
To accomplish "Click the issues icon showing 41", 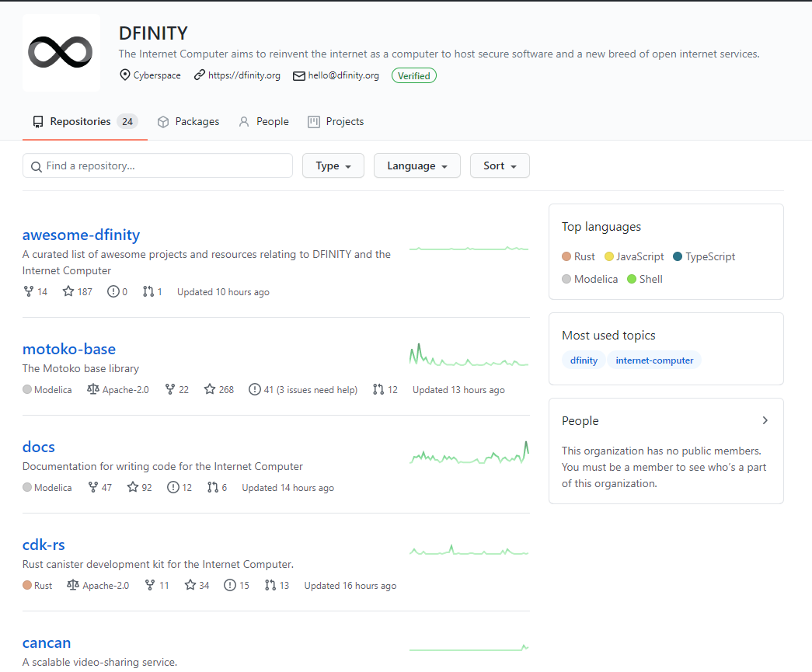I will point(254,389).
